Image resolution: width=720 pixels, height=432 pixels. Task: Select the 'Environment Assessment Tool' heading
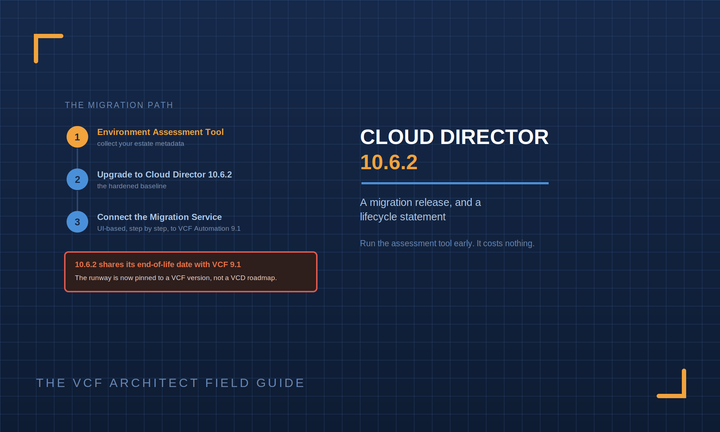160,132
